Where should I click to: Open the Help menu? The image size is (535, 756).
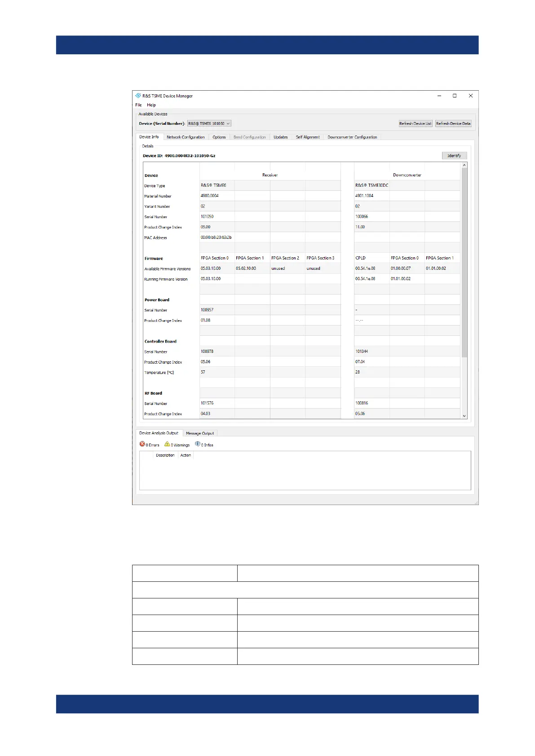coord(151,105)
